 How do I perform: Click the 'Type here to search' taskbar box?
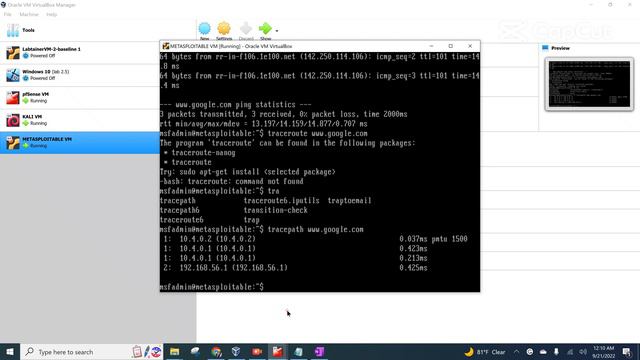point(91,352)
